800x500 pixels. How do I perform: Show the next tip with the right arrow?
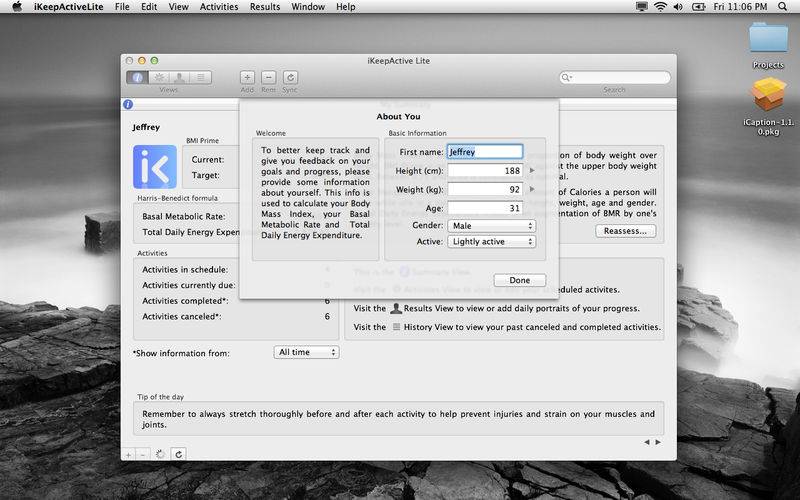[x=658, y=442]
